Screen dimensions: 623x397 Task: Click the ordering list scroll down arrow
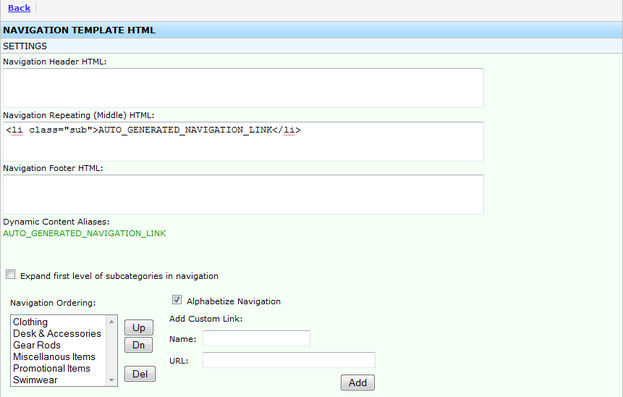point(112,380)
